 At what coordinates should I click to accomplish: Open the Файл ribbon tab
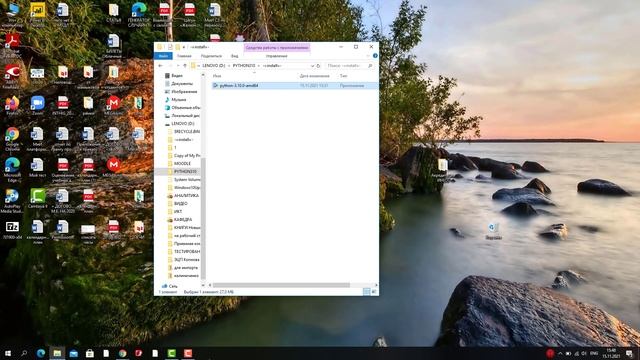163,56
